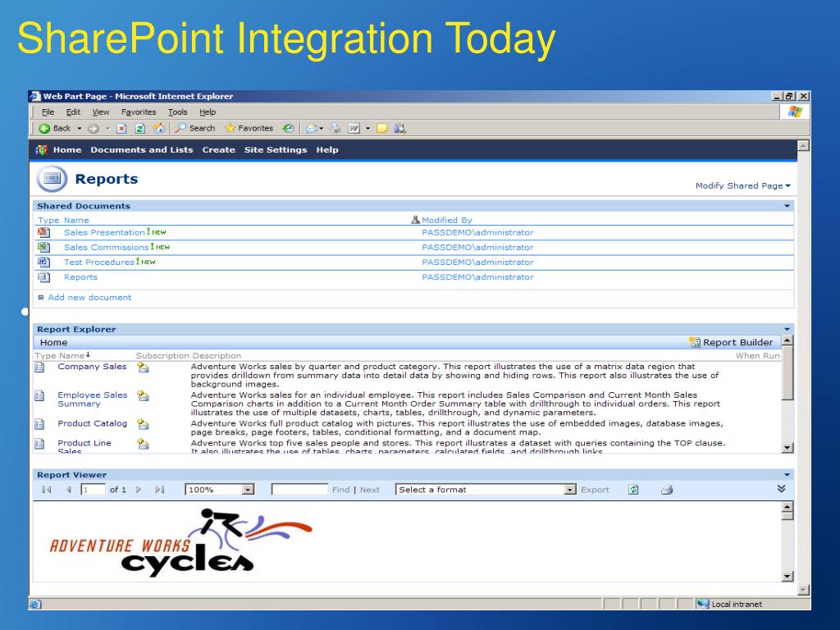Open Search with the magnifier icon
The image size is (840, 630).
pos(180,127)
